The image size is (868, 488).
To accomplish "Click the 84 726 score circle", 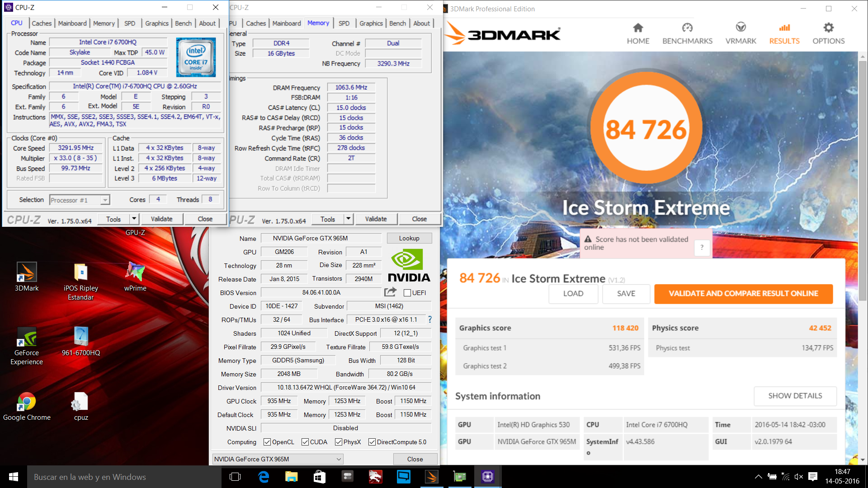I will 646,128.
